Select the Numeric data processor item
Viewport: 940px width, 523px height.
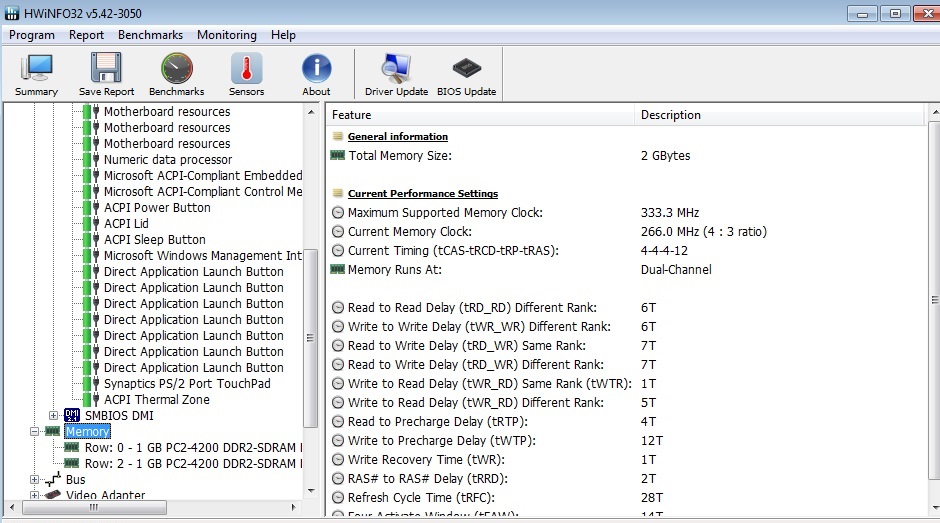tap(168, 160)
